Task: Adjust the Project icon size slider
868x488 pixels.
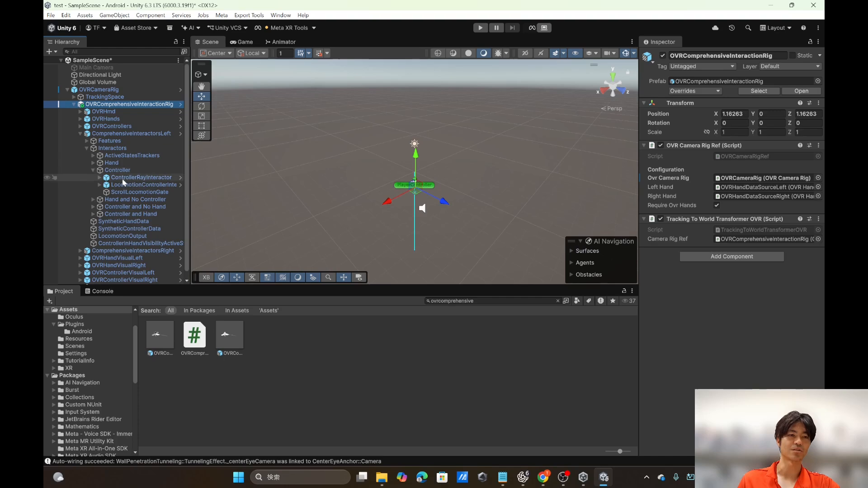Action: [x=620, y=451]
